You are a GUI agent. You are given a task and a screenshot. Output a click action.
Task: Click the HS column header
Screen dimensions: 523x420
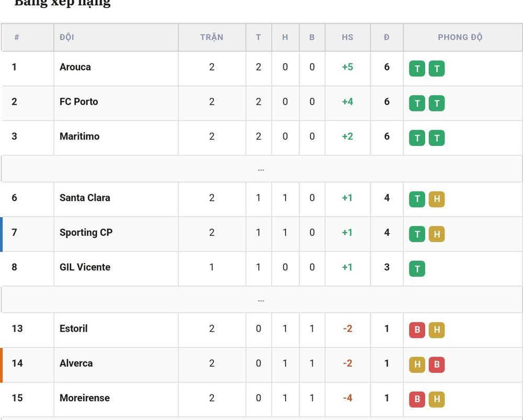tap(347, 37)
